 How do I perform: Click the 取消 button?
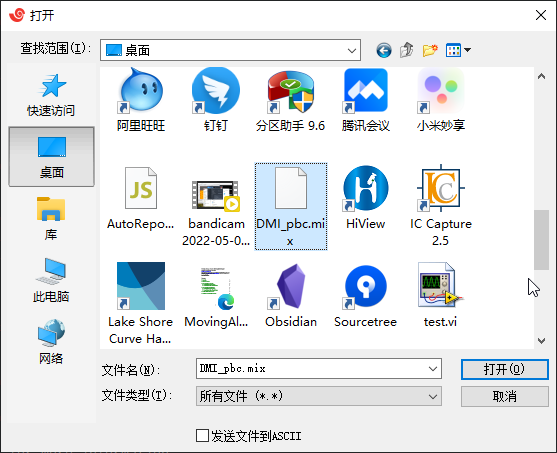coord(504,396)
